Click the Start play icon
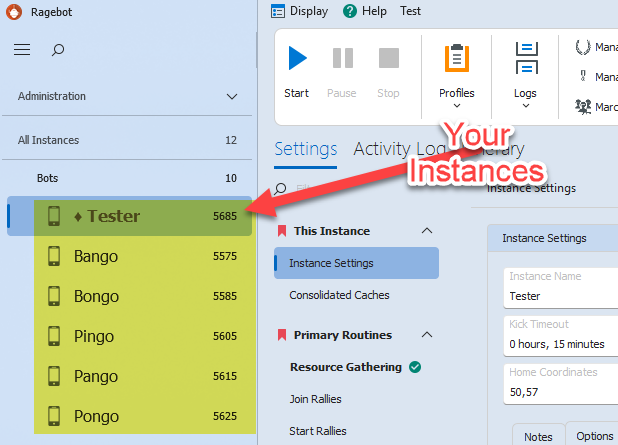 [x=296, y=59]
